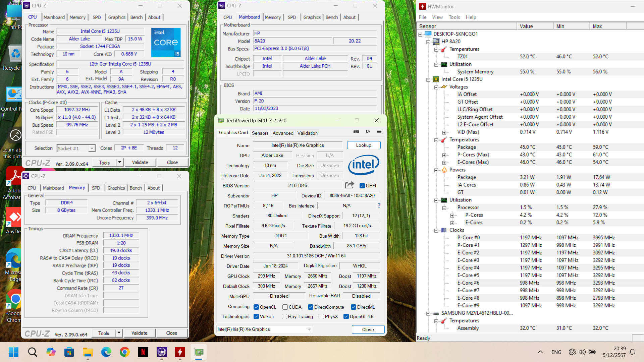The width and height of the screenshot is (644, 362).
Task: Switch to CPU-Z taskbar icon
Action: tap(162, 352)
